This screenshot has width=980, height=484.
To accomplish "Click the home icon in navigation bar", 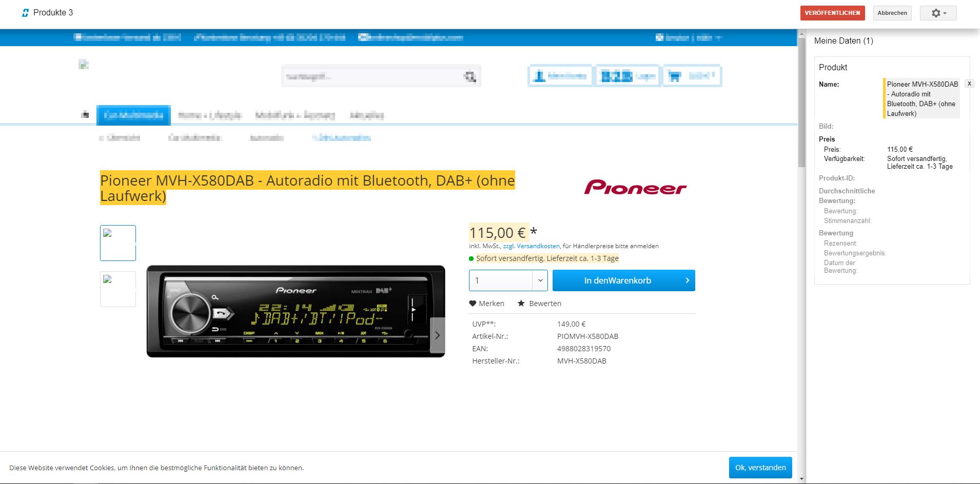I will (85, 114).
